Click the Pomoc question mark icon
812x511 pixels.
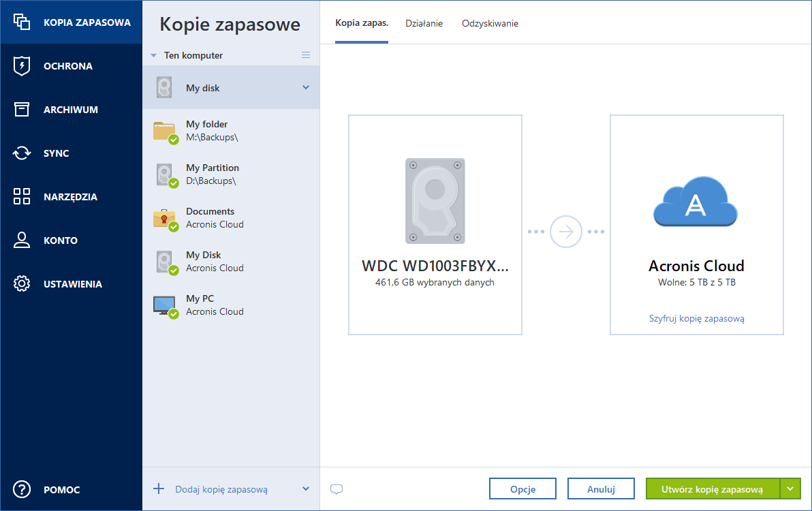[22, 490]
